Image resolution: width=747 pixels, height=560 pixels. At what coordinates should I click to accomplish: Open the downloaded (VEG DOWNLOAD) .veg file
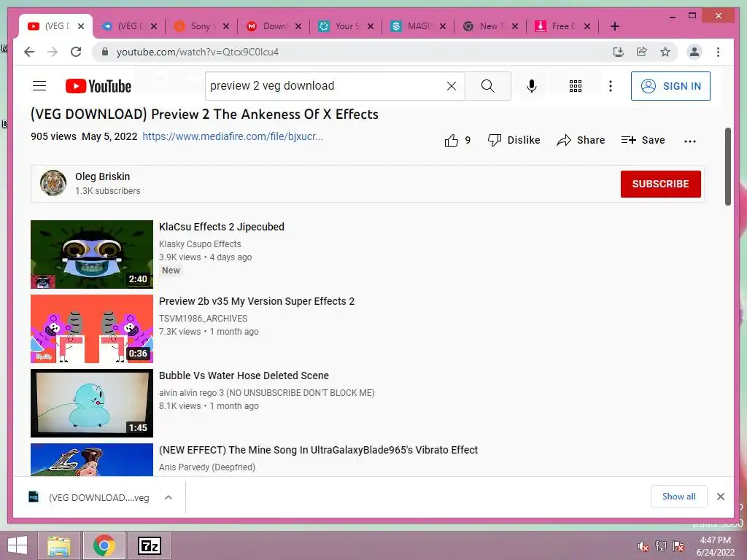[x=89, y=497]
